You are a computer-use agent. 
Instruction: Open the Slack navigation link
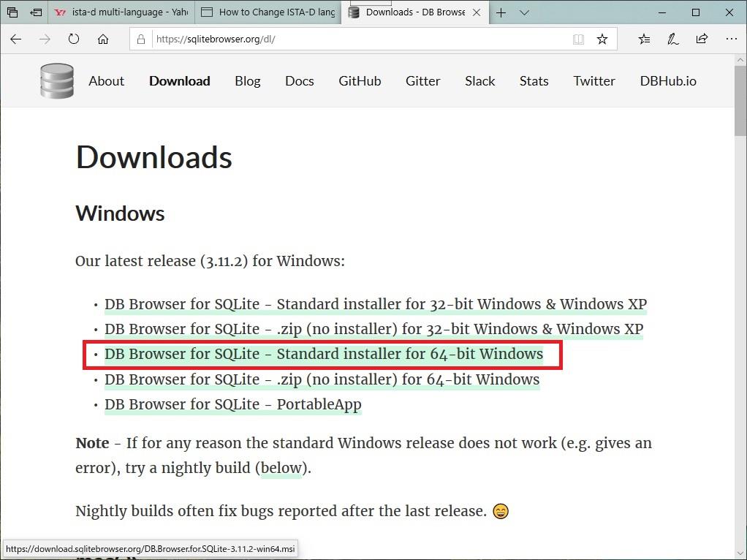(479, 81)
